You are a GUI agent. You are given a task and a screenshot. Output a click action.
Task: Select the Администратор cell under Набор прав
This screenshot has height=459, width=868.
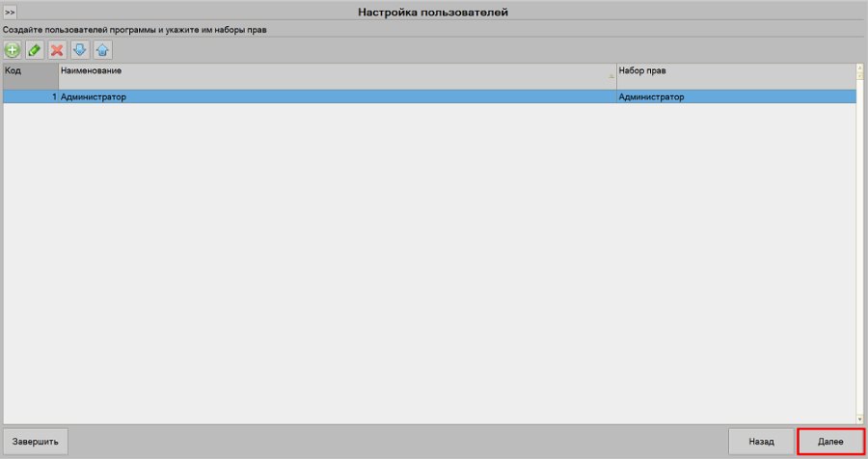(x=736, y=96)
